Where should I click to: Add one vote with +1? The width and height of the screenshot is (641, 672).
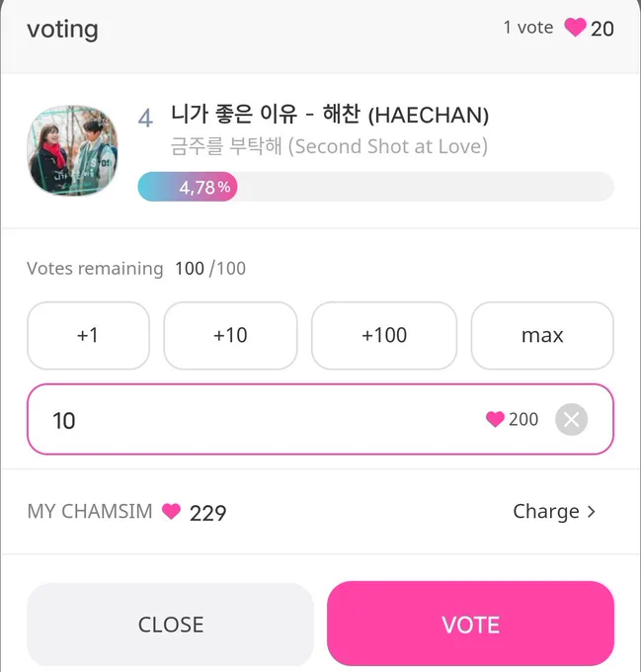(x=88, y=336)
